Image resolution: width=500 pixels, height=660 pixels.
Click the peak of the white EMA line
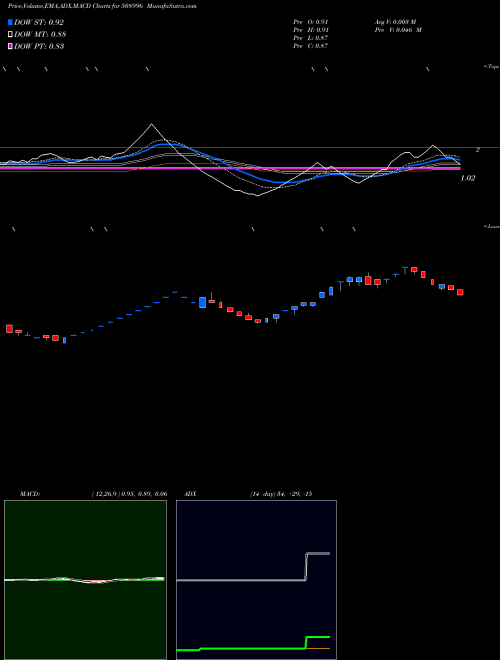[x=152, y=124]
